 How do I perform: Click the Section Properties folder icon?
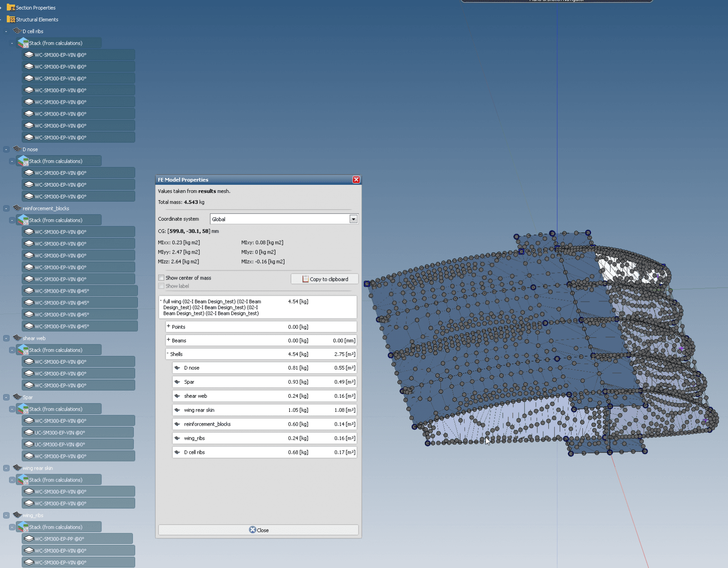[x=11, y=7]
